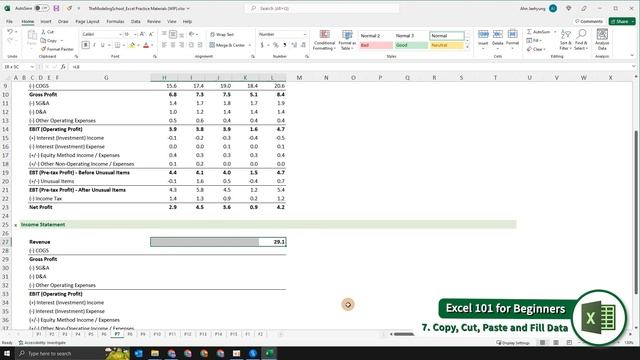Click the Undo icon
Image resolution: width=640 pixels, height=360 pixels.
[10, 32]
